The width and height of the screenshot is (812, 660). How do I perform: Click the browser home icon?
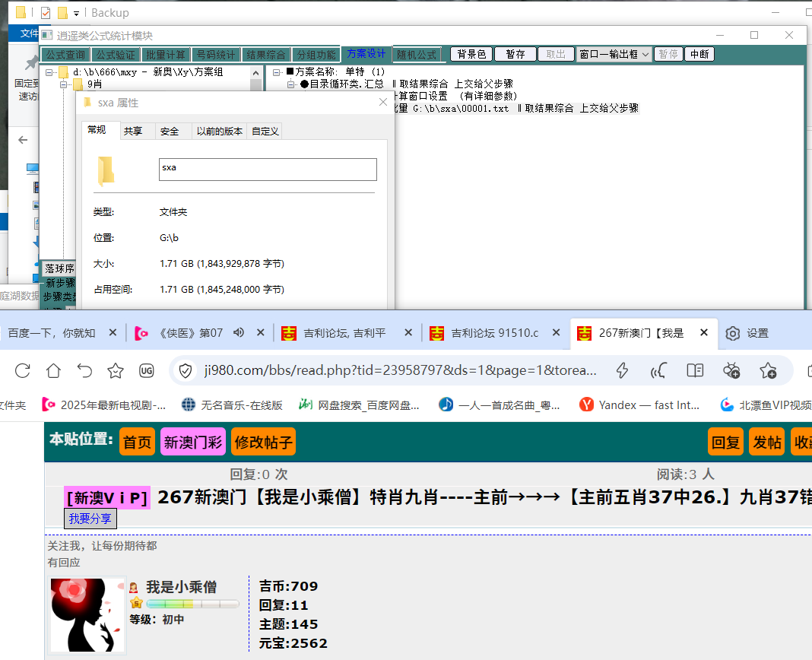(53, 370)
